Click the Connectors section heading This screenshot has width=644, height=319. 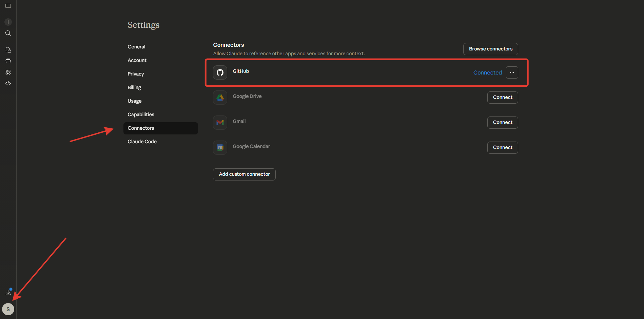point(229,45)
